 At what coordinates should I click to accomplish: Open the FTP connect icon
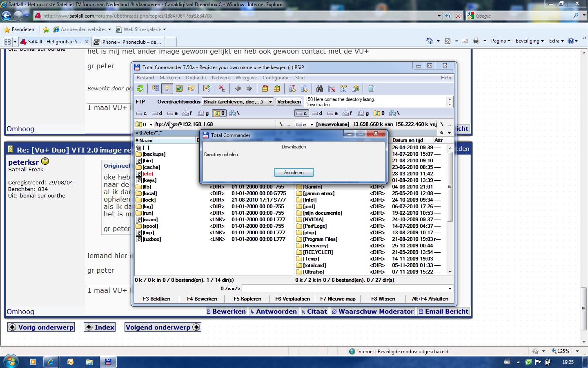pos(292,88)
